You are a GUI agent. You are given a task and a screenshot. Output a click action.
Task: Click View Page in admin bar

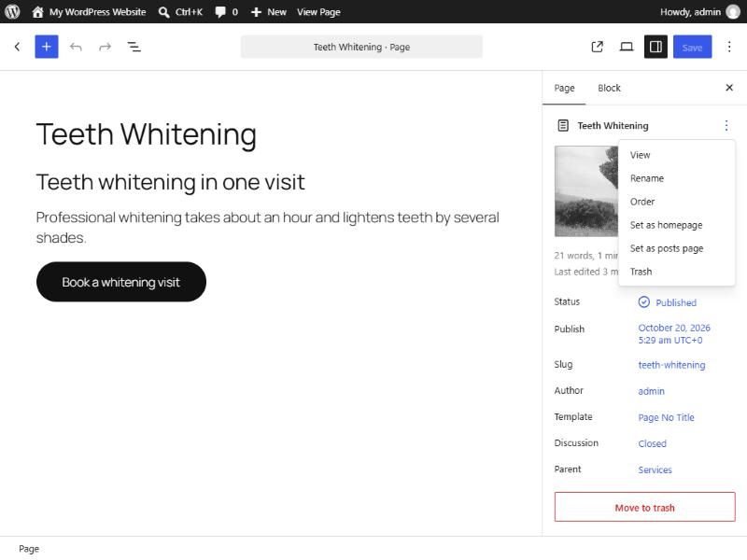pyautogui.click(x=318, y=12)
